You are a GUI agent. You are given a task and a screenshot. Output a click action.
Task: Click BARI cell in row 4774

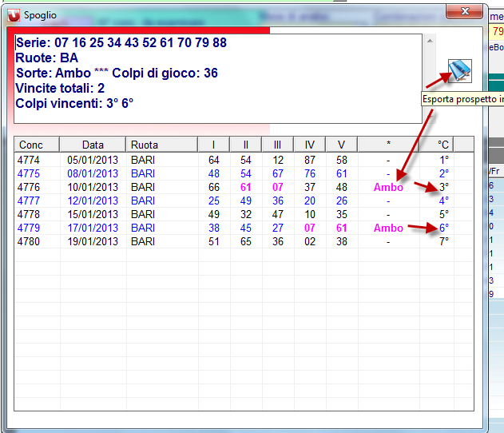click(x=143, y=160)
